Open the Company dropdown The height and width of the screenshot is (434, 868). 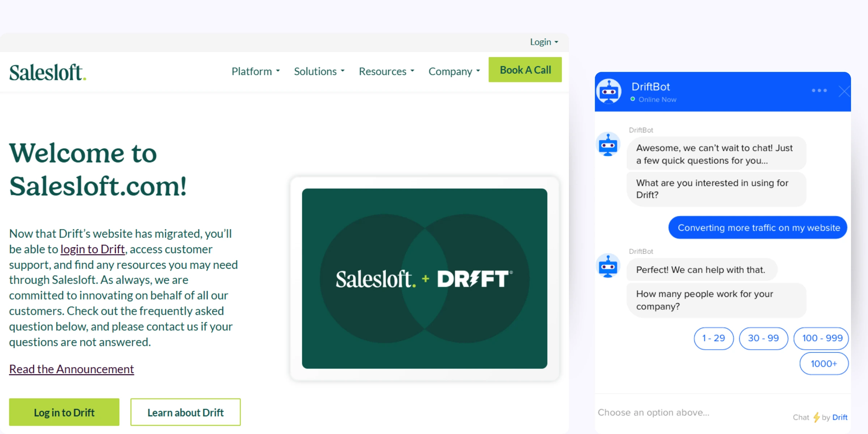(454, 71)
